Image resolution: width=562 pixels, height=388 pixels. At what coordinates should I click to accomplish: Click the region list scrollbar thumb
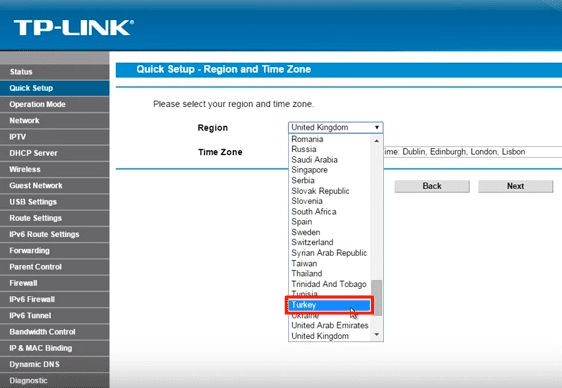(x=376, y=297)
